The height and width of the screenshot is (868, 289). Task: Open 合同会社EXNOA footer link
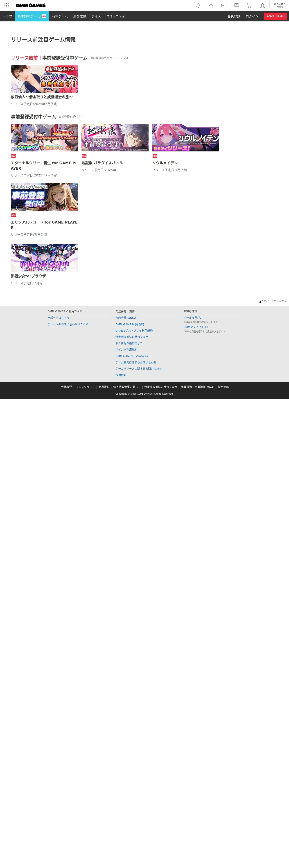[x=126, y=318]
